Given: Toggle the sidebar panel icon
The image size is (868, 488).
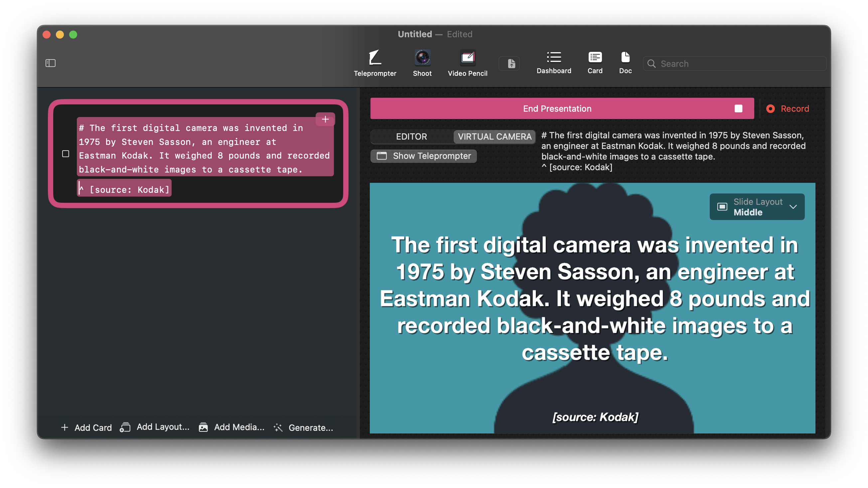Looking at the screenshot, I should point(51,63).
